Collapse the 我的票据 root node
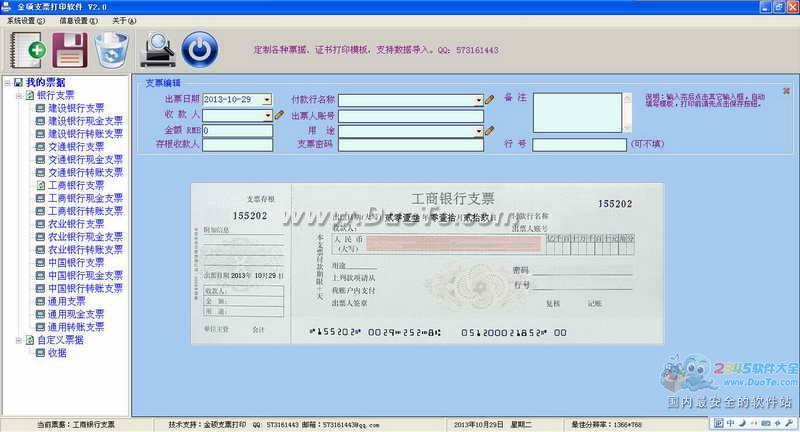 pos(8,83)
